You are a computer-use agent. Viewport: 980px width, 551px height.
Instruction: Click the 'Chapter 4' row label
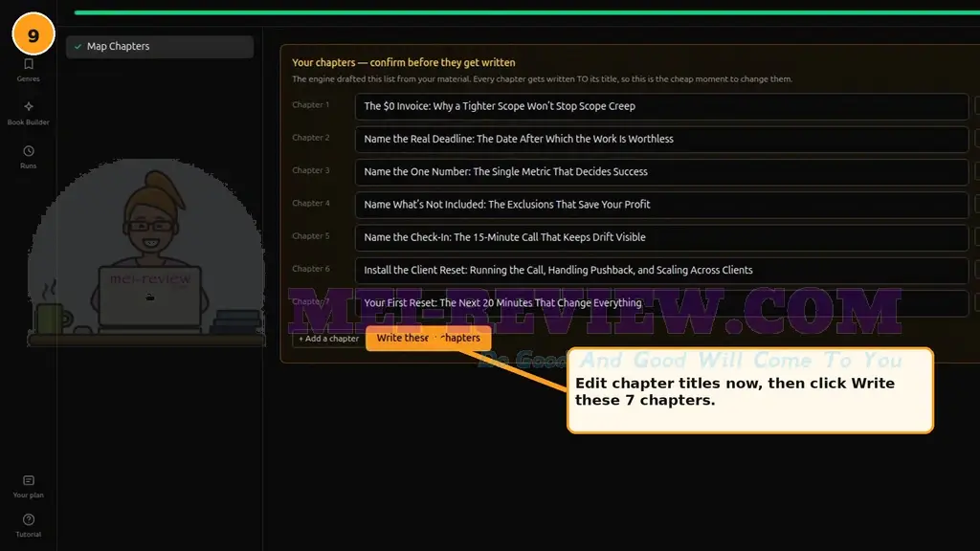tap(311, 203)
